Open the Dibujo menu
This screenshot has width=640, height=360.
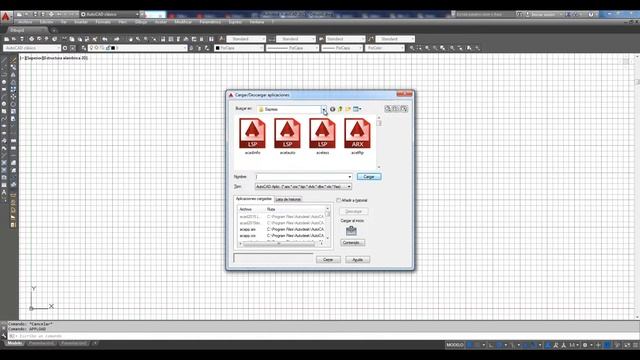[141, 22]
